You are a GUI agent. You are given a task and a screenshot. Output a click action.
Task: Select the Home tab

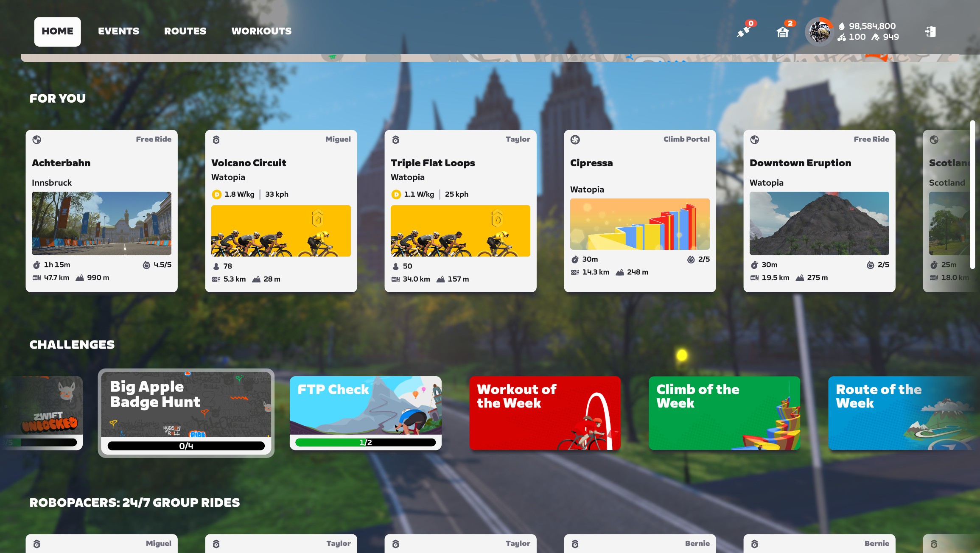58,31
